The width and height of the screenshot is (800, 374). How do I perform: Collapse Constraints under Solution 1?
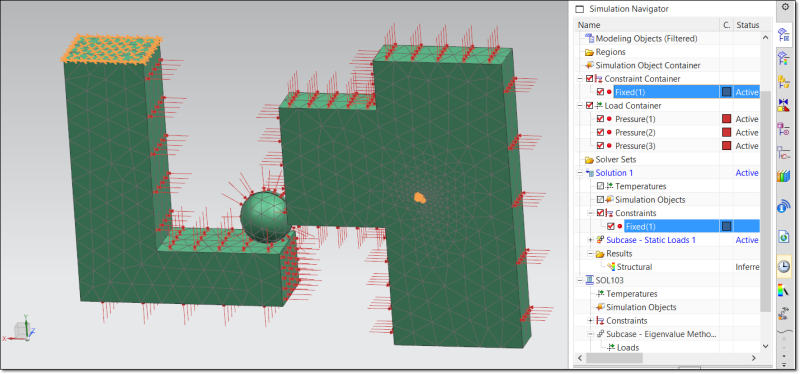tap(591, 213)
